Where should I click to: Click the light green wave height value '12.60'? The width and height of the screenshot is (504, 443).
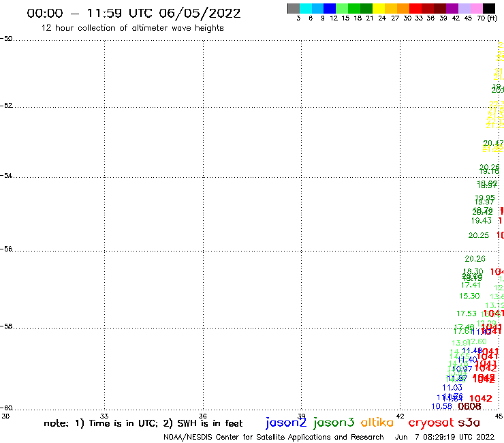[477, 341]
